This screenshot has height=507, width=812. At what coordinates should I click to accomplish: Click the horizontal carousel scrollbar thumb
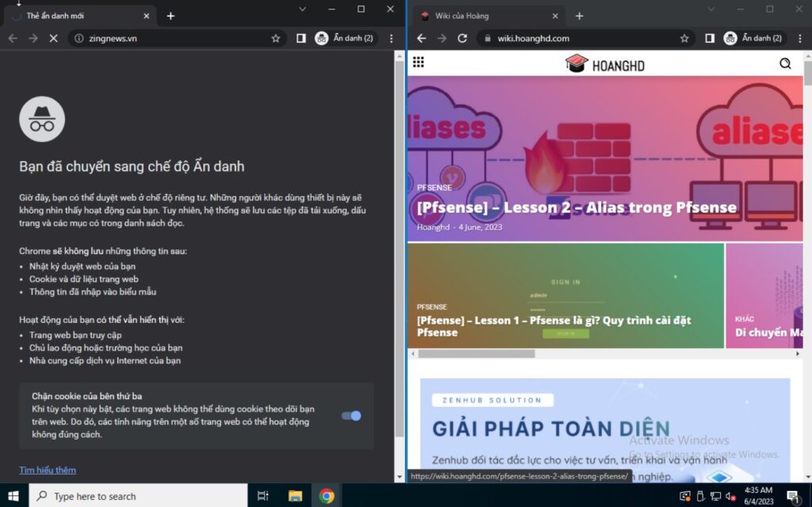tap(477, 354)
